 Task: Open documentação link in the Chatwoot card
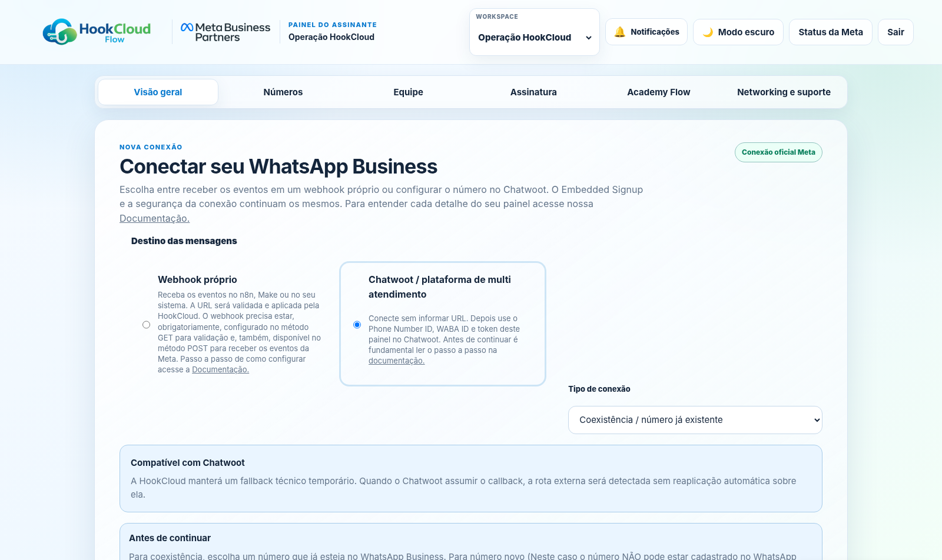(396, 361)
